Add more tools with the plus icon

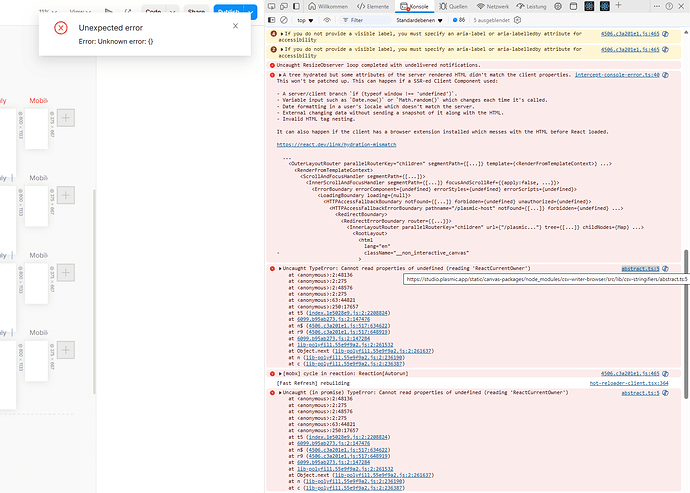pyautogui.click(x=618, y=6)
